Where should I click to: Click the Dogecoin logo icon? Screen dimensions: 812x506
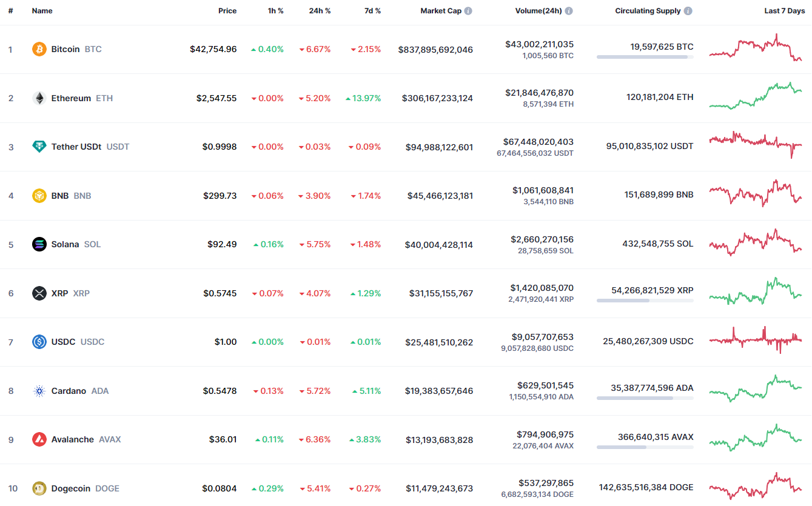tap(39, 488)
